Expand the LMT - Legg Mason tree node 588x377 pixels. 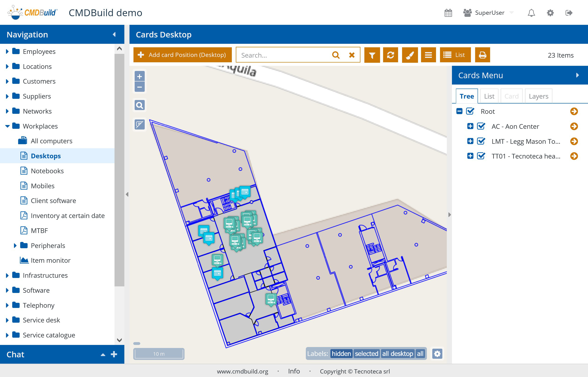point(470,141)
